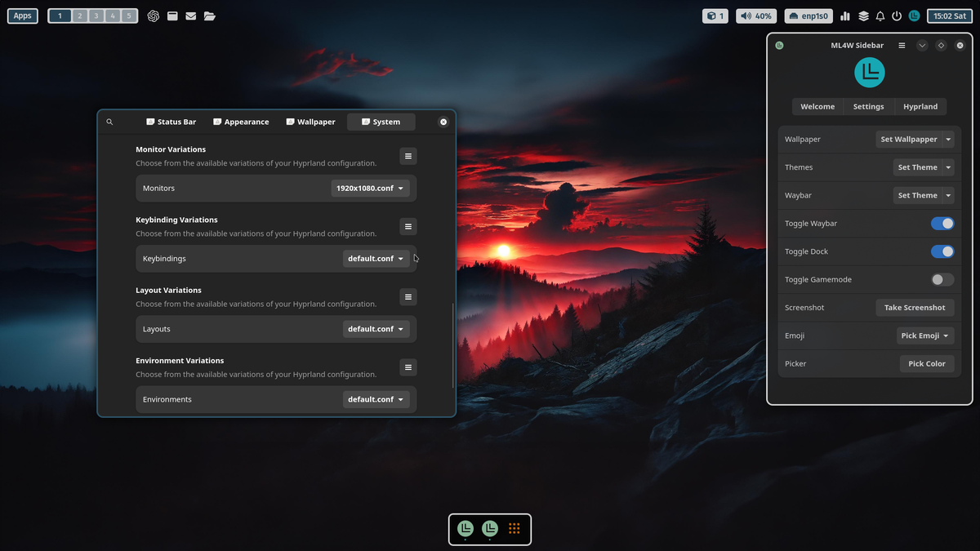Select the Hyprland tab in the sidebar
Image resolution: width=980 pixels, height=551 pixels.
tap(920, 106)
